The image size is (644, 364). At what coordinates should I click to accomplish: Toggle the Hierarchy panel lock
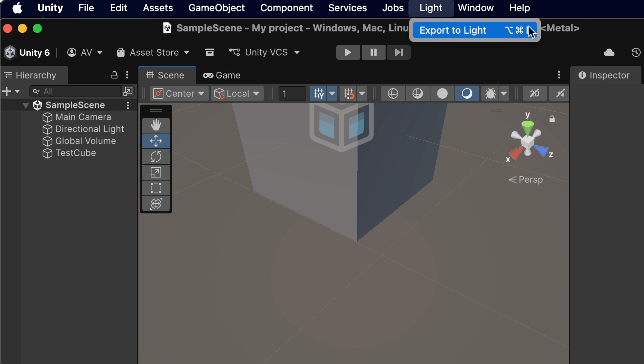point(114,75)
